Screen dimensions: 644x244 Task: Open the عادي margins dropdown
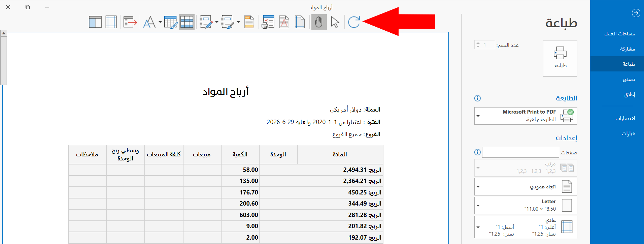coord(526,227)
